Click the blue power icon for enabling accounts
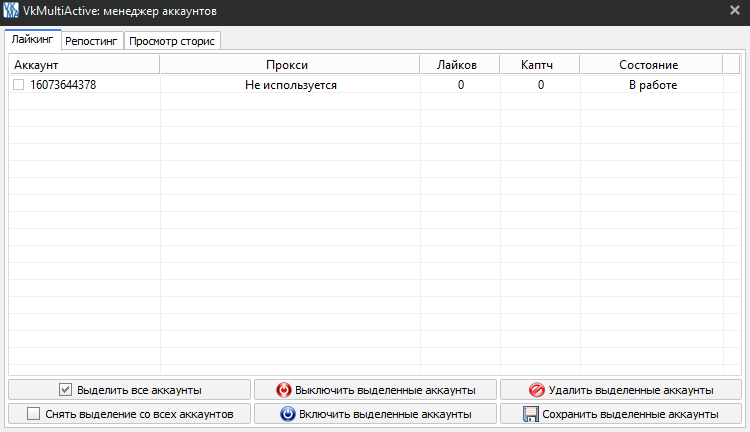 point(287,414)
